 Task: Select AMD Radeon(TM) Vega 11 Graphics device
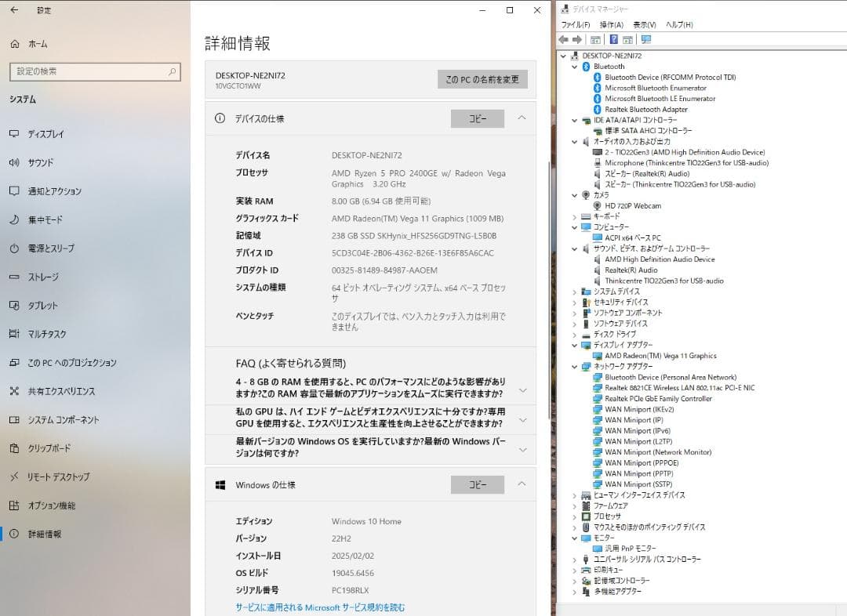[x=660, y=356]
